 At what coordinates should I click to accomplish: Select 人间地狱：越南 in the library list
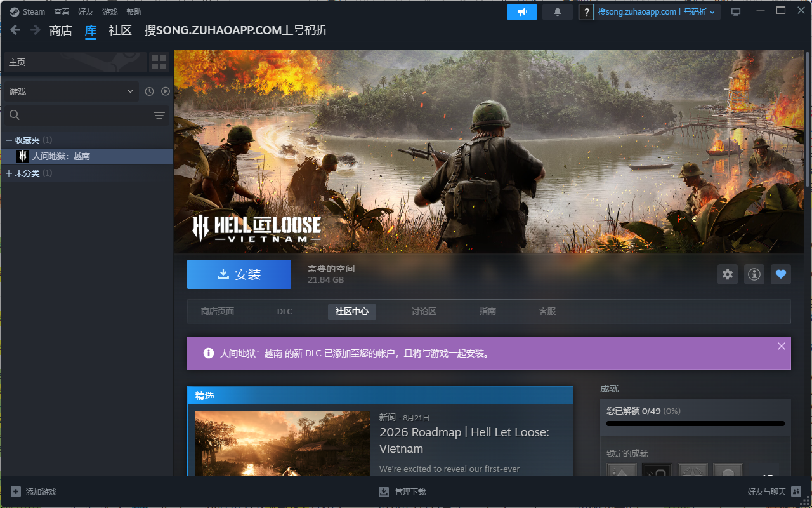point(86,156)
